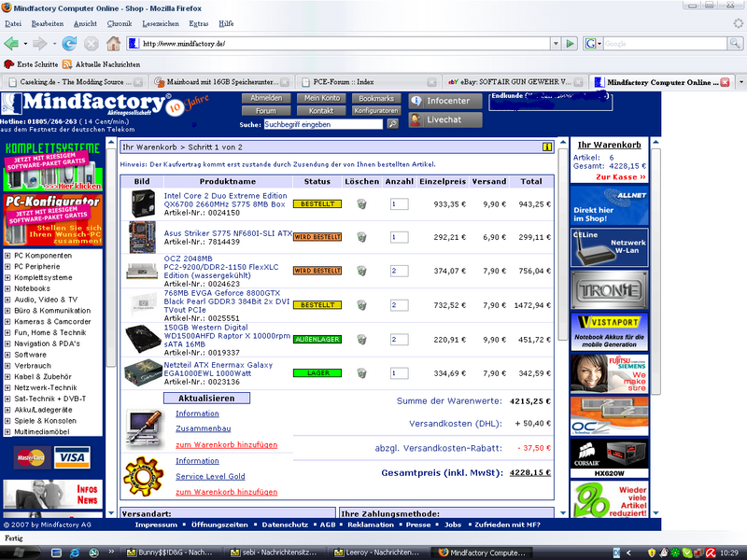Image resolution: width=747 pixels, height=560 pixels.
Task: Remove Asus Striker row with its trash icon
Action: [361, 237]
